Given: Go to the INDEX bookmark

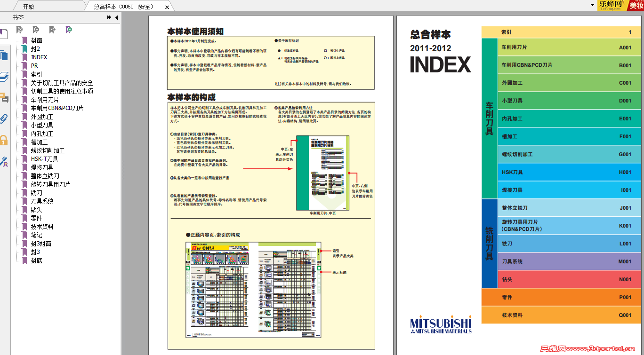Looking at the screenshot, I should 39,57.
